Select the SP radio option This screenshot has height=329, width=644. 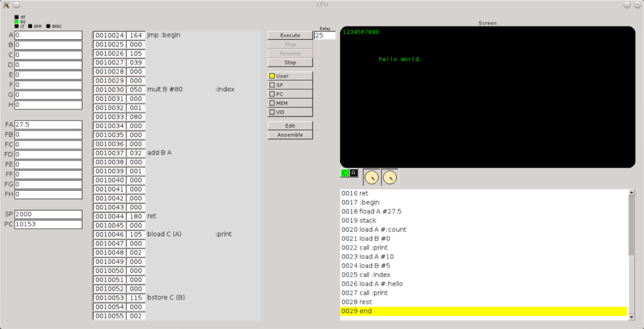(x=290, y=85)
